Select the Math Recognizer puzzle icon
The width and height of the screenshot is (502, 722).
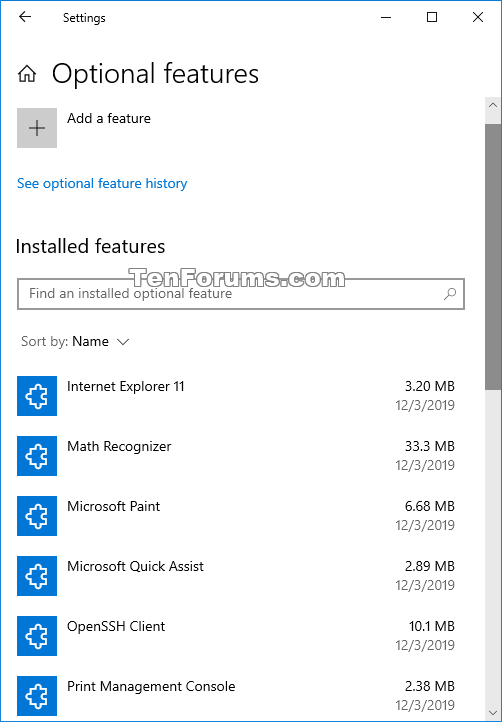tap(37, 456)
